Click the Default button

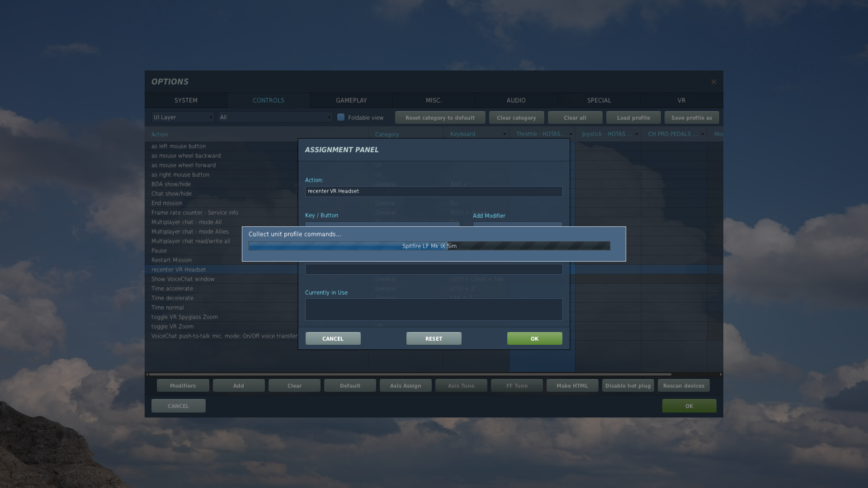coord(350,385)
